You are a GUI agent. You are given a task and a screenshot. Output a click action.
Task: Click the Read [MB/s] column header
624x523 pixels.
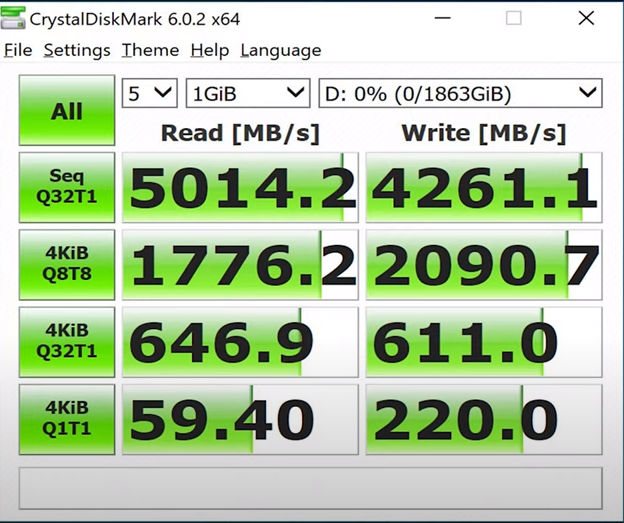pyautogui.click(x=240, y=133)
